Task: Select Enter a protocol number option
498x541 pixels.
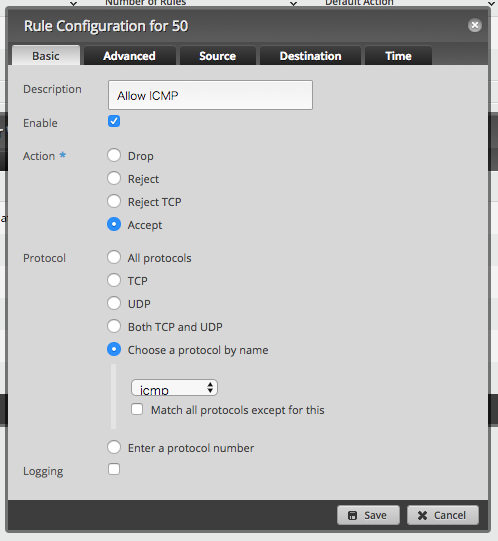Action: tap(114, 447)
